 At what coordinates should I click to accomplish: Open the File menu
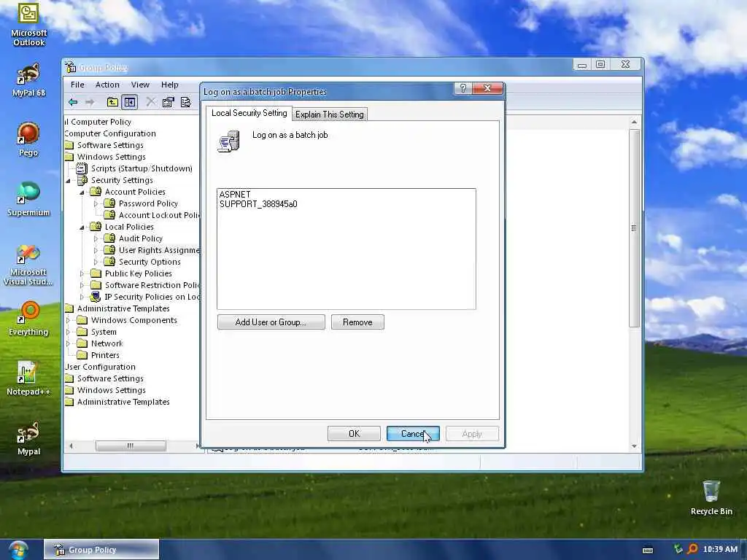tap(77, 85)
